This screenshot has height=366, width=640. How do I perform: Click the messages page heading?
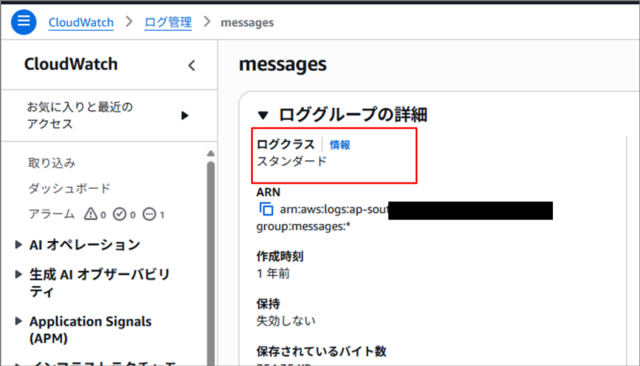click(x=282, y=64)
